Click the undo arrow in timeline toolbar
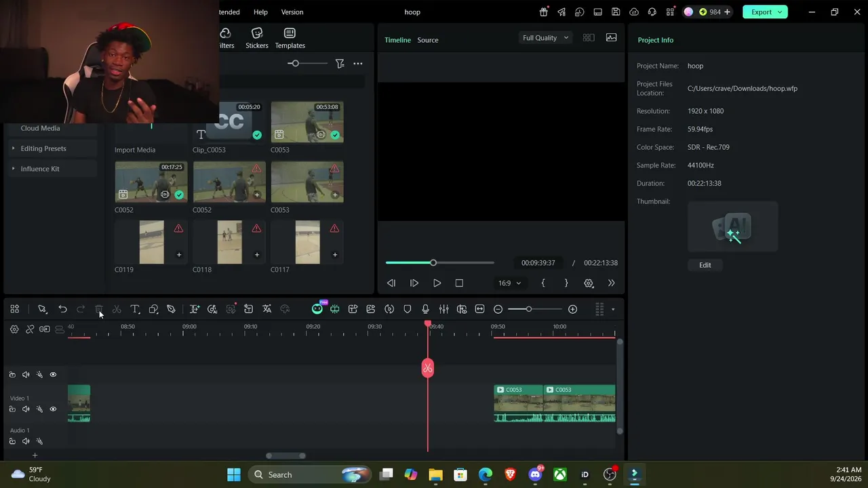 point(62,309)
